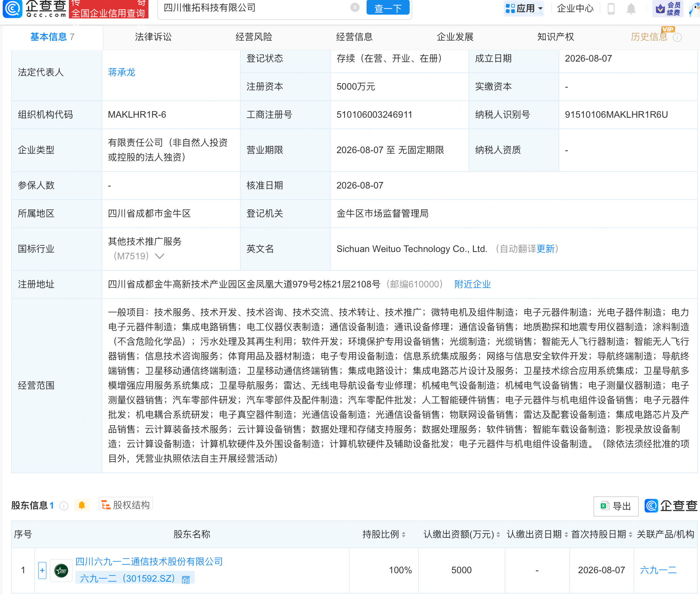Image resolution: width=700 pixels, height=594 pixels.
Task: Open related product 六九一二 link
Action: pyautogui.click(x=658, y=570)
